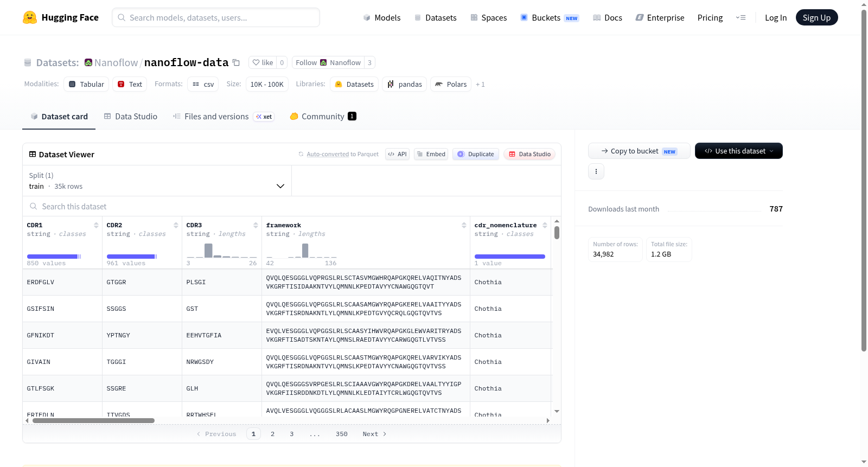The image size is (868, 467).
Task: Click the CDR3 lengths histogram
Action: pyautogui.click(x=222, y=250)
